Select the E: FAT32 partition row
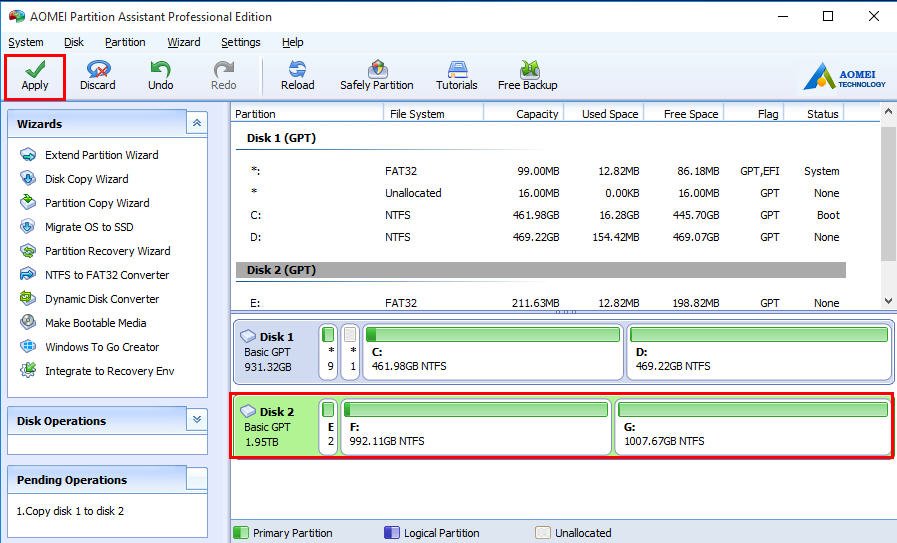 [541, 303]
